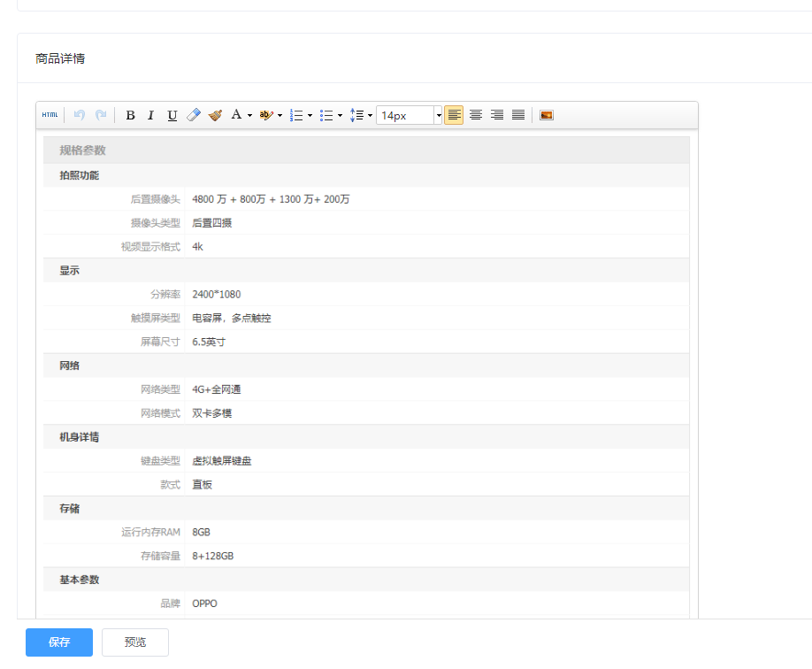The image size is (812, 669).
Task: Click the 规格参数 table header
Action: 82,150
